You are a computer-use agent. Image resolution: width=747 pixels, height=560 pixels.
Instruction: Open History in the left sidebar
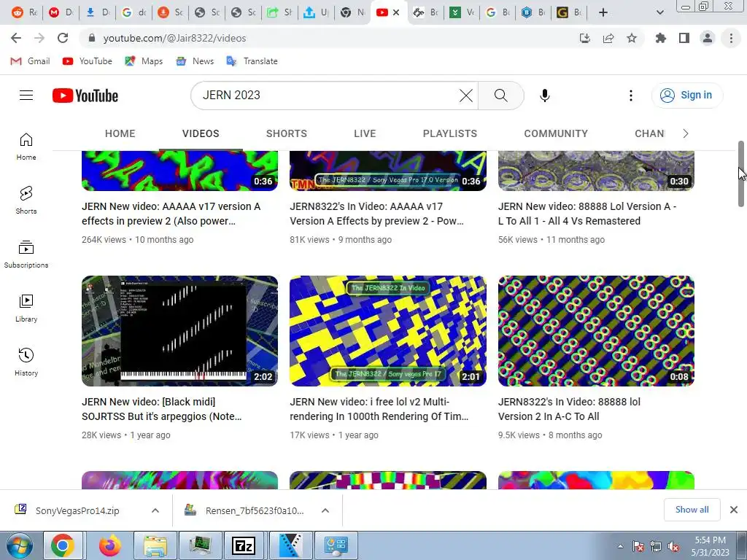tap(26, 362)
